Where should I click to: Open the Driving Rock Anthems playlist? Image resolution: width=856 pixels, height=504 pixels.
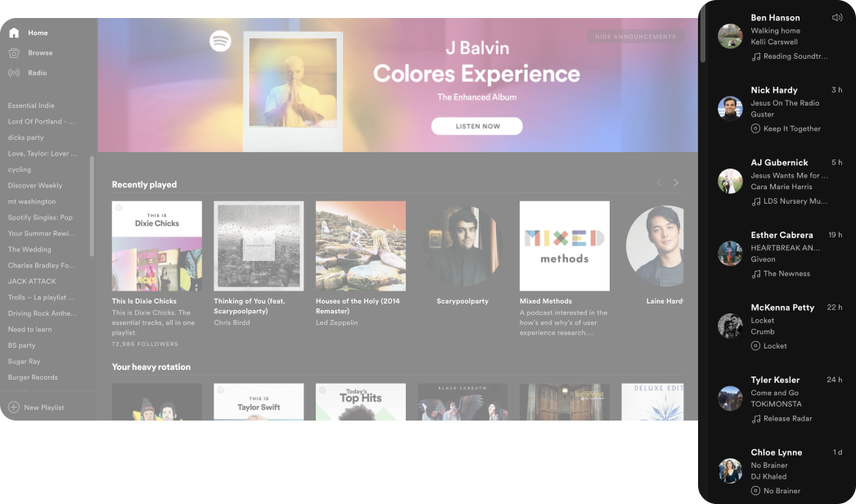click(42, 313)
